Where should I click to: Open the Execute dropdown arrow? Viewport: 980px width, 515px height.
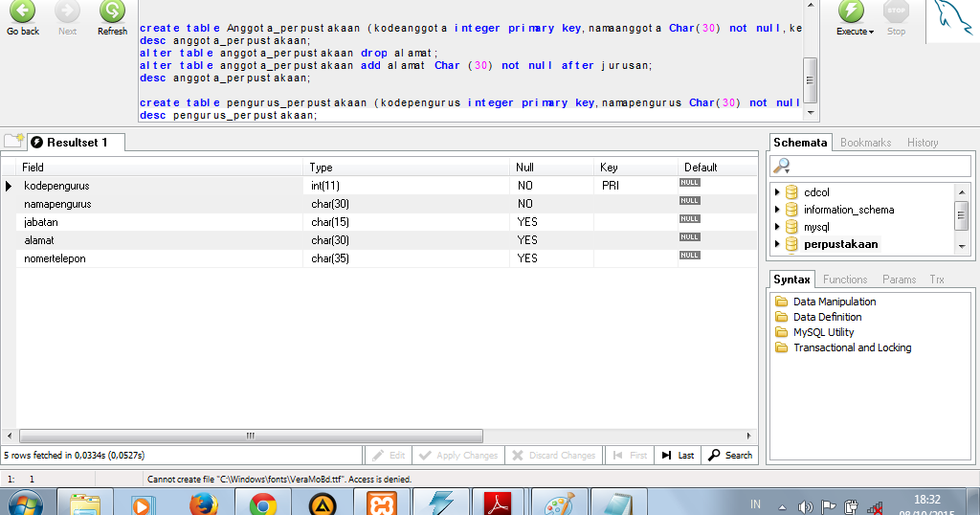[x=871, y=32]
